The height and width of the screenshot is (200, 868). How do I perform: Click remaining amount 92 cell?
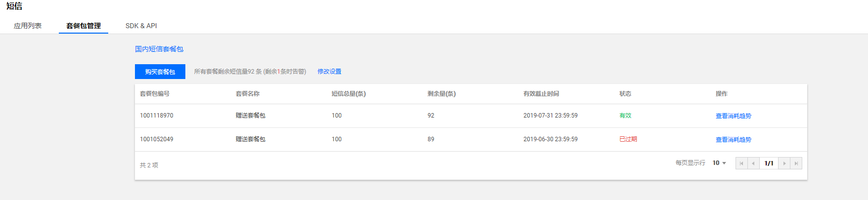pos(431,116)
